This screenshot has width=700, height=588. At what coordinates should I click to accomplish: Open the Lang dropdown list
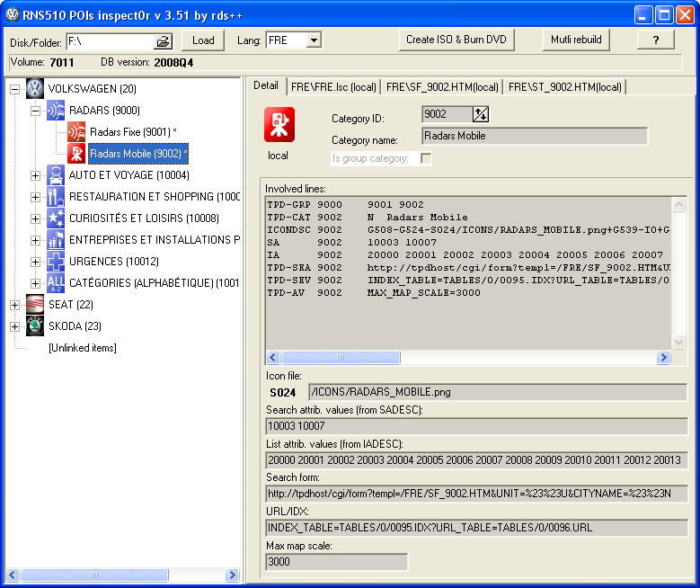pyautogui.click(x=313, y=40)
